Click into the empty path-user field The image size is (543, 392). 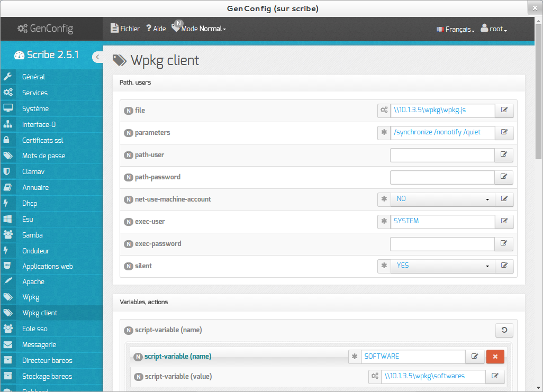[442, 155]
